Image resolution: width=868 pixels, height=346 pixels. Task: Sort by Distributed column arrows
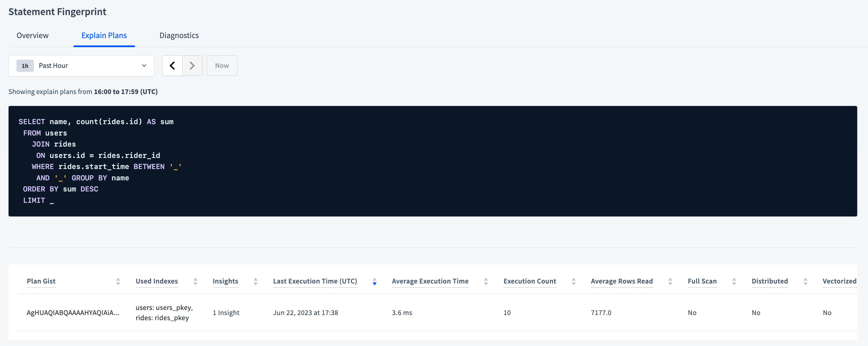click(805, 281)
